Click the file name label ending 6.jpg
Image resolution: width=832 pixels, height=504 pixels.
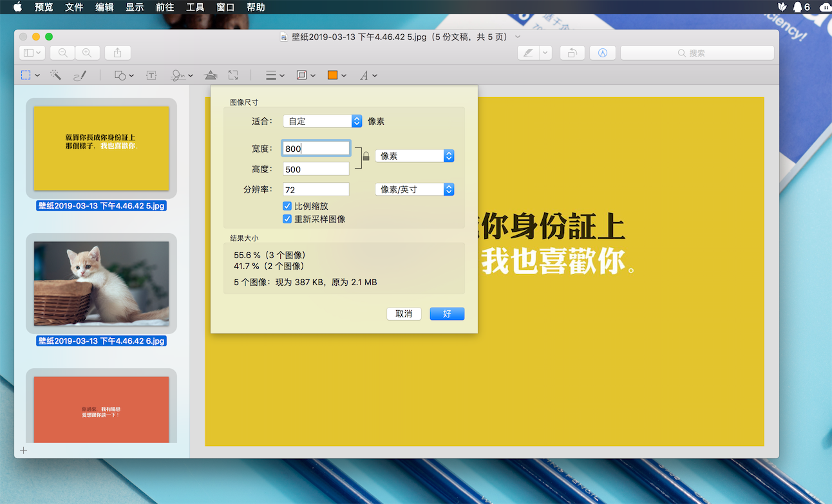pos(101,341)
